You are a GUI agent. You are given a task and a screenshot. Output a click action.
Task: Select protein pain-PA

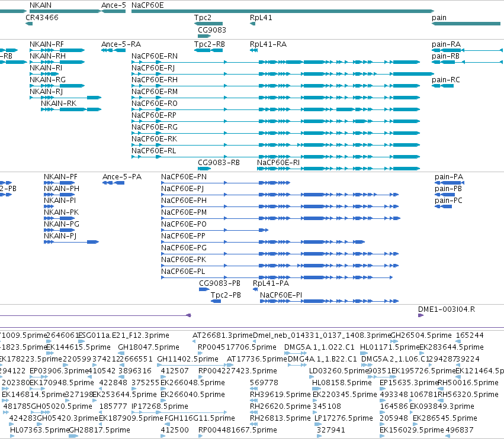[449, 177]
